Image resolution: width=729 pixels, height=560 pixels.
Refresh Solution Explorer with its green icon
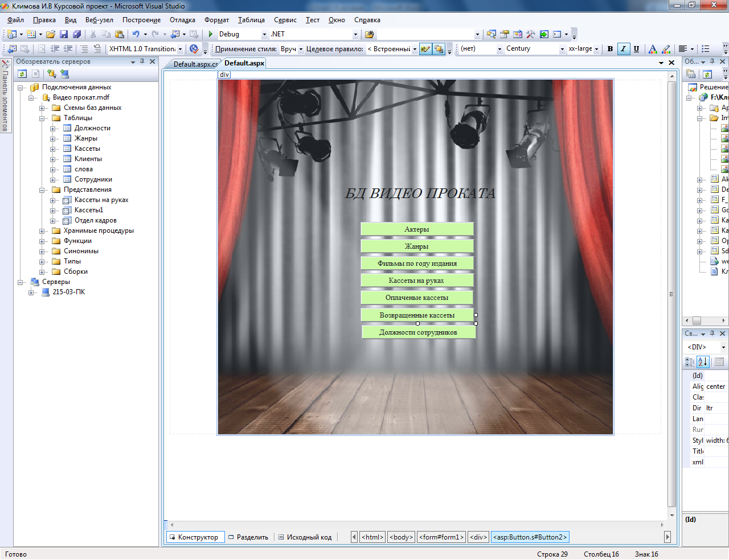coord(707,74)
